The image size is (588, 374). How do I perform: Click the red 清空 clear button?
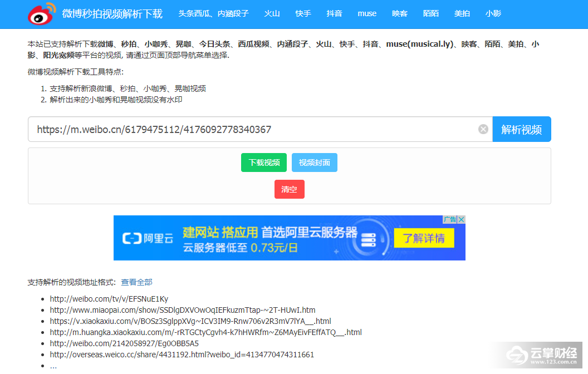coord(289,189)
